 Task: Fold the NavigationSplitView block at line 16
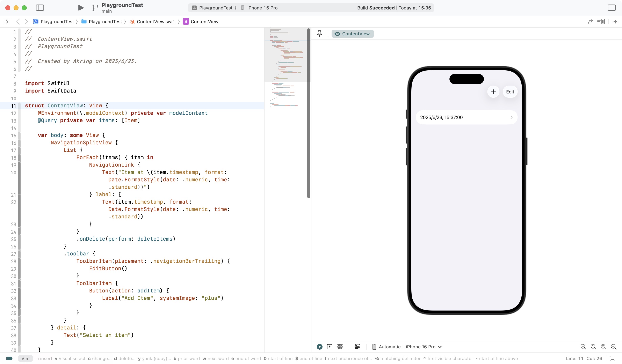pyautogui.click(x=19, y=143)
